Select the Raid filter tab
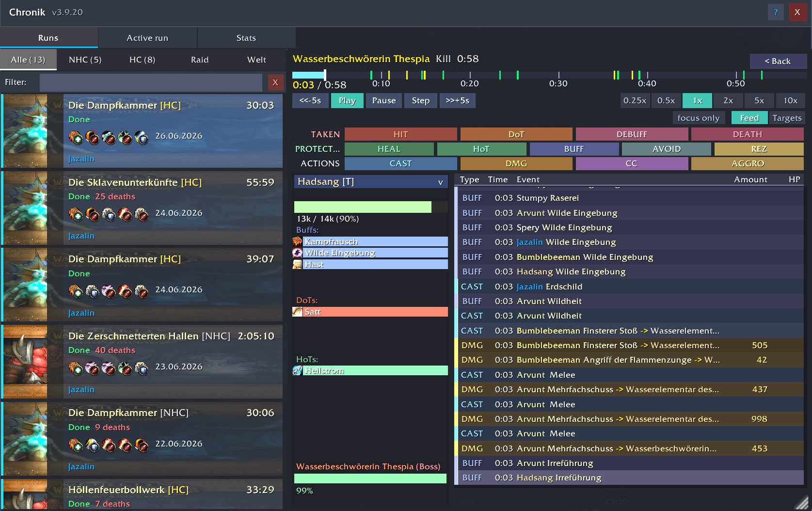 200,60
